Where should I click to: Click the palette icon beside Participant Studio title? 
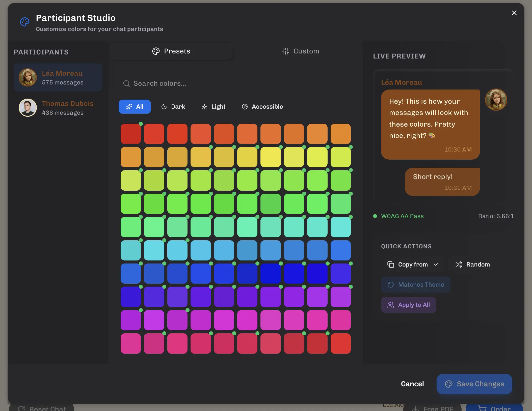[x=25, y=22]
